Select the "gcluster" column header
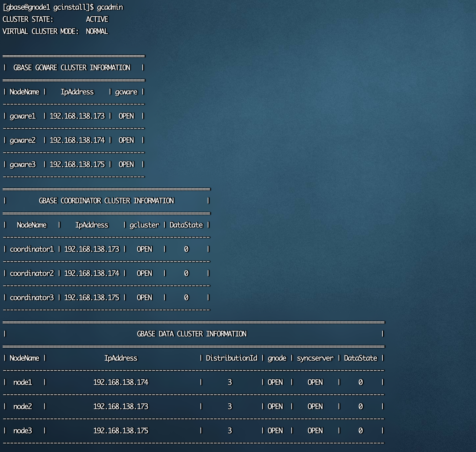 (x=144, y=225)
